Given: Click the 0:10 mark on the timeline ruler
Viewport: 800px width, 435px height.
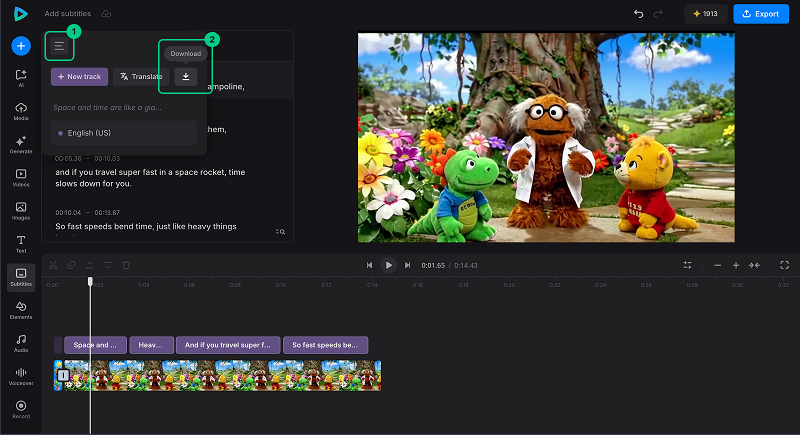Looking at the screenshot, I should pyautogui.click(x=281, y=285).
